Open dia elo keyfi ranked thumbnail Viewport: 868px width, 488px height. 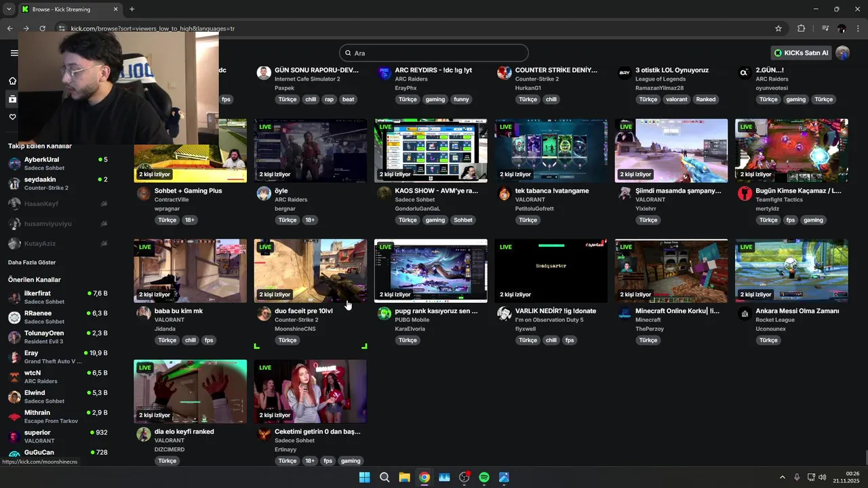pos(191,391)
